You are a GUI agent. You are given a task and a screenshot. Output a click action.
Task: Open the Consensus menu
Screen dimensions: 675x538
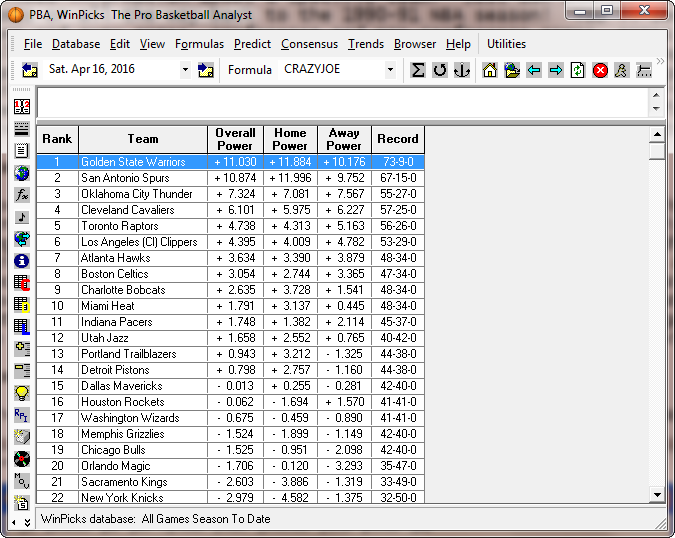tap(309, 44)
